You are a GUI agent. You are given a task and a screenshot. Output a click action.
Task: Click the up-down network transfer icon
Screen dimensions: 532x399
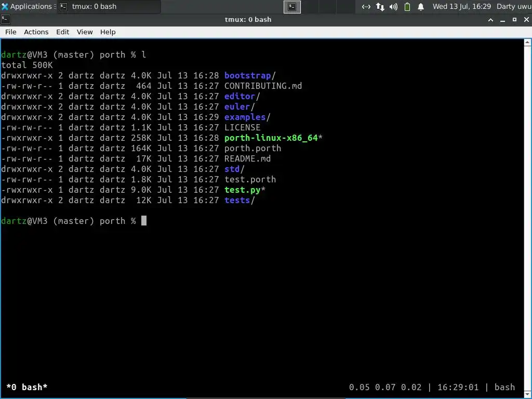point(380,7)
